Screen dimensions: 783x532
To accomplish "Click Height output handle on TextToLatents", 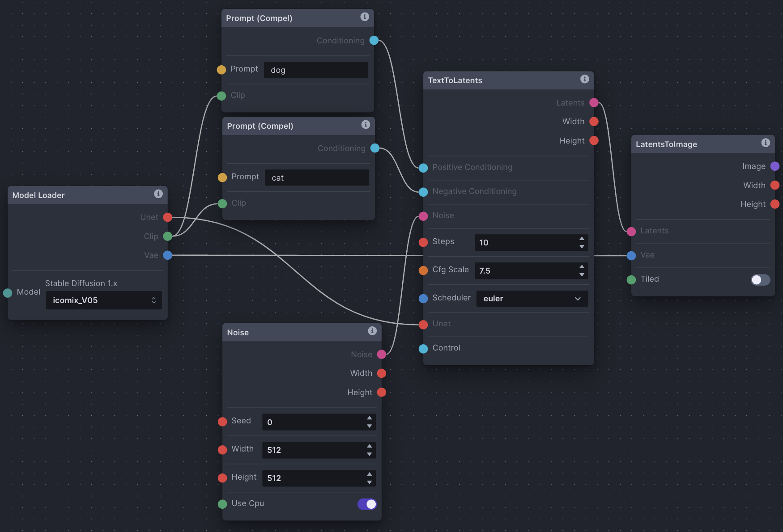I will pos(594,140).
